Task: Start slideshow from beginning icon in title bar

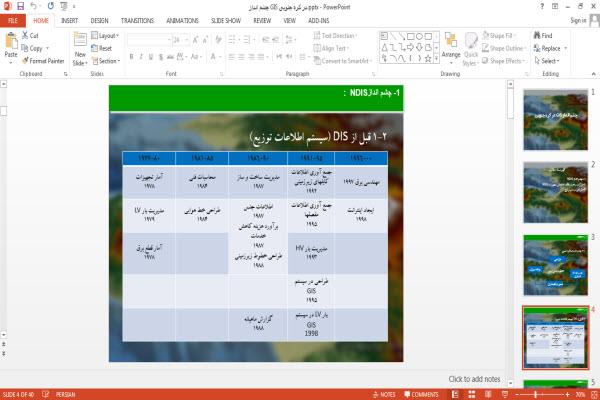Action: [x=64, y=6]
